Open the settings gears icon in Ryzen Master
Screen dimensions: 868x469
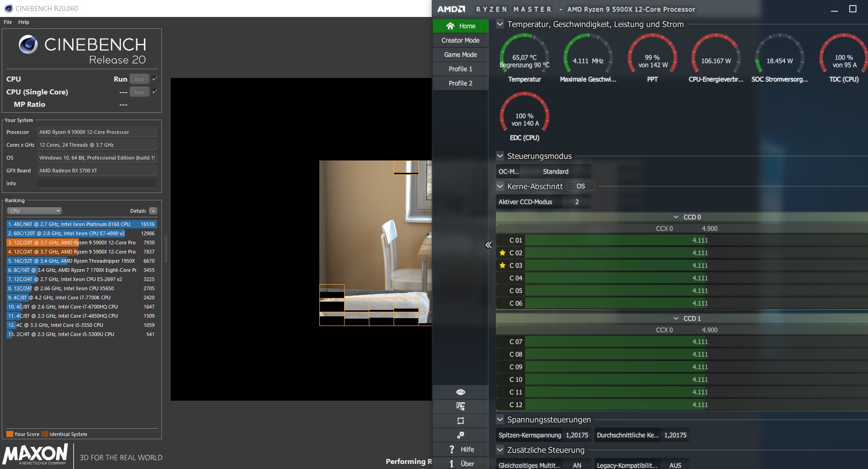[x=461, y=435]
